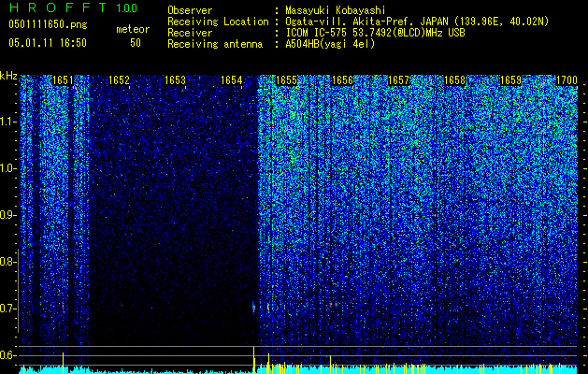The height and width of the screenshot is (374, 588).
Task: Click the 1655 time marker
Action: click(286, 80)
